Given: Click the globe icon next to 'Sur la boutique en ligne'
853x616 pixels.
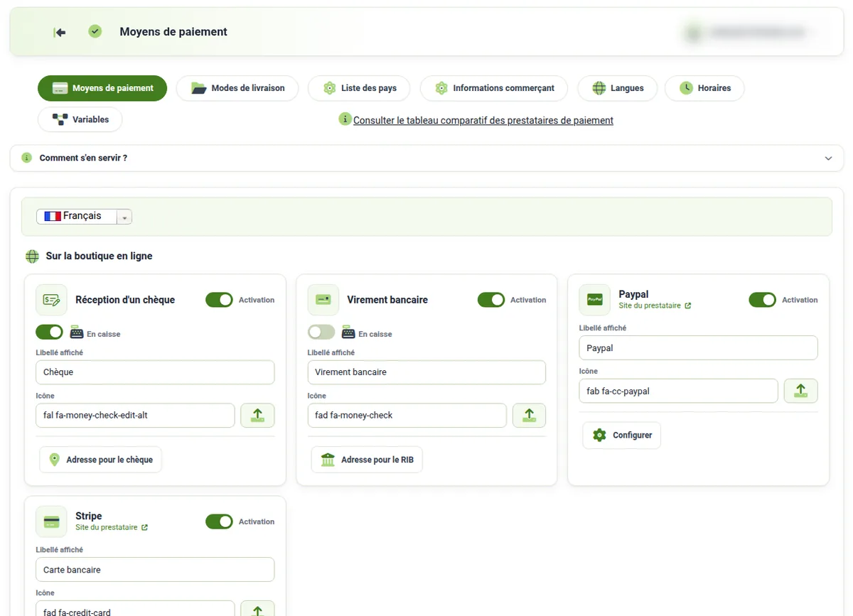Looking at the screenshot, I should click(32, 256).
